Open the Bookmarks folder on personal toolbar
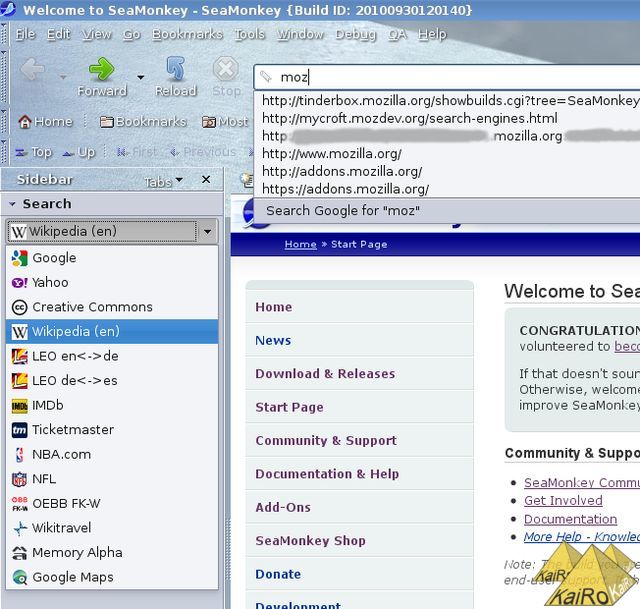 pyautogui.click(x=143, y=121)
